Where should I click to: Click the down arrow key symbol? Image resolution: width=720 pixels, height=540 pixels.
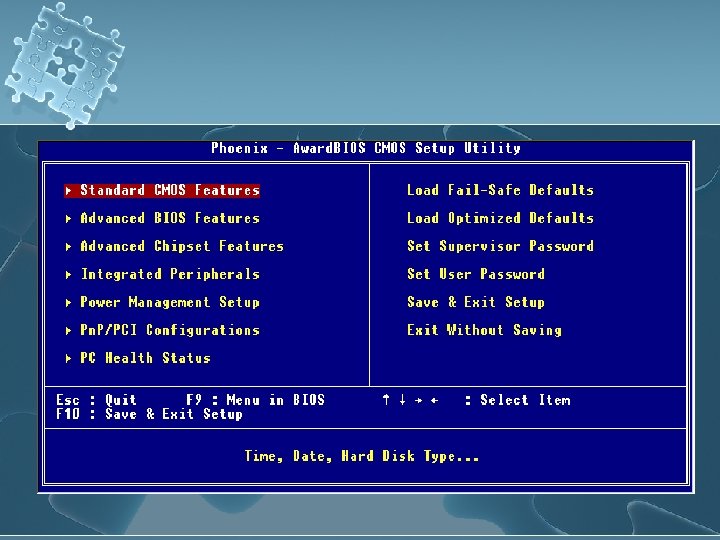(402, 400)
